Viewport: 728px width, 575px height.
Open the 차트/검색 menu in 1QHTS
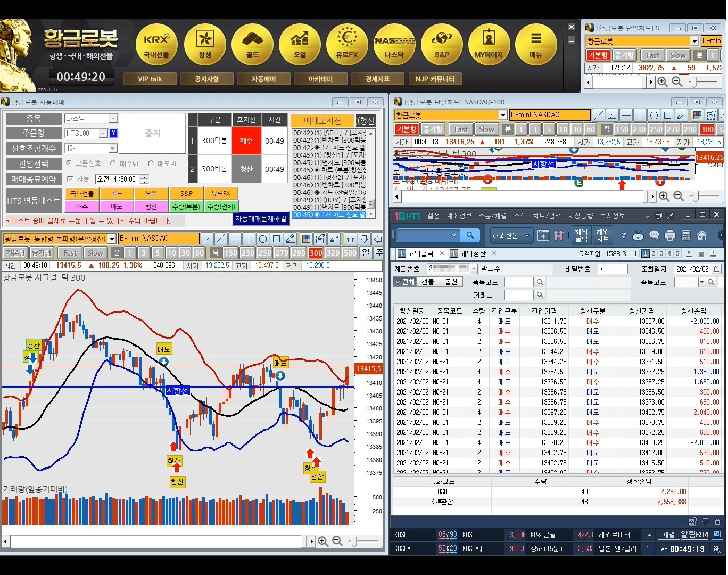[x=547, y=216]
